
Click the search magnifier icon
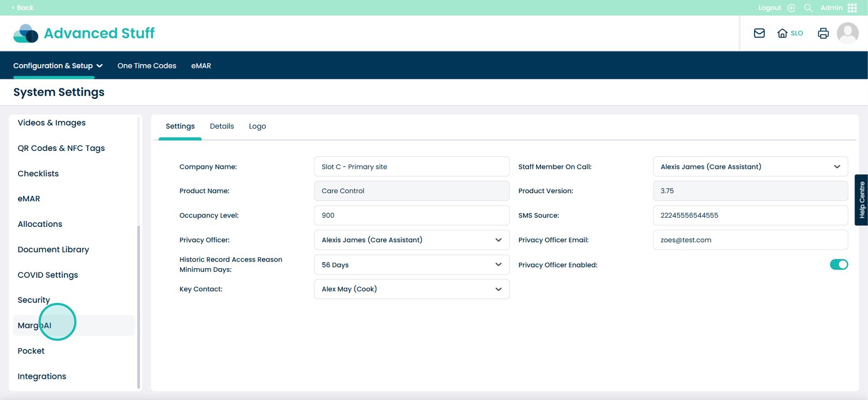point(808,8)
